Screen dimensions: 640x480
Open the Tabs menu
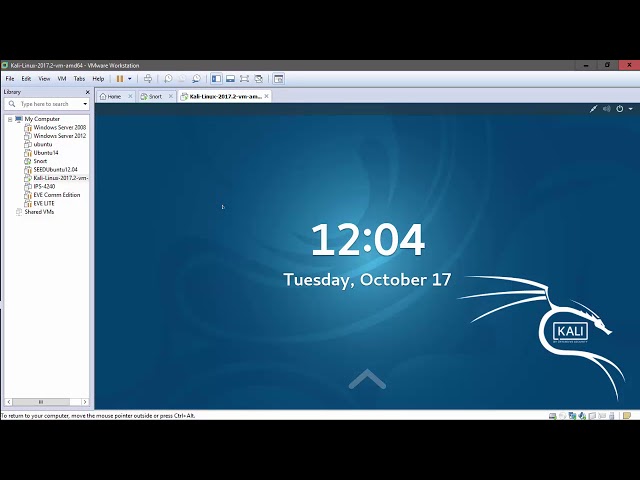pos(79,79)
